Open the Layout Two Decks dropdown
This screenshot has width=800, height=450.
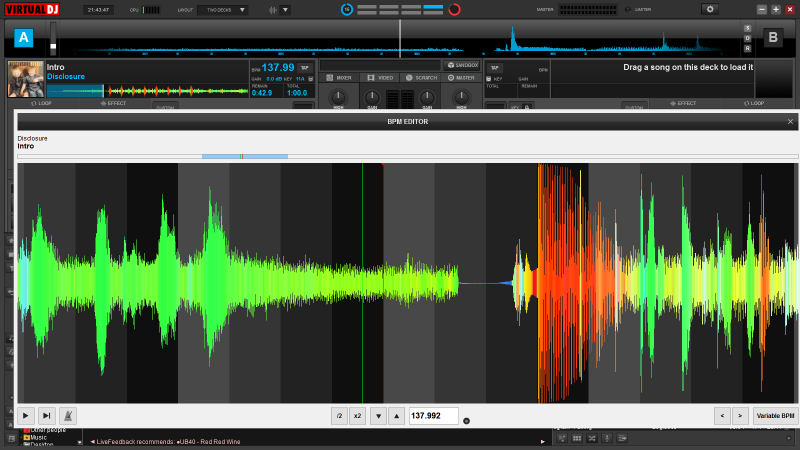click(x=223, y=10)
